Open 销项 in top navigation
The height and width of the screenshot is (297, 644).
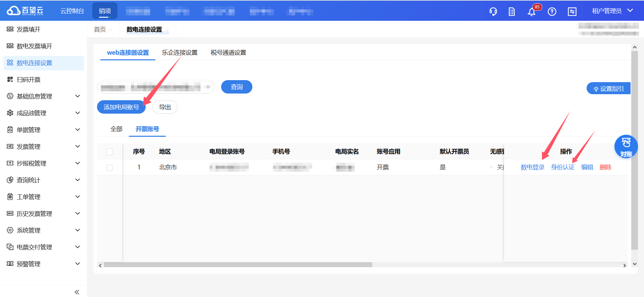tap(105, 11)
